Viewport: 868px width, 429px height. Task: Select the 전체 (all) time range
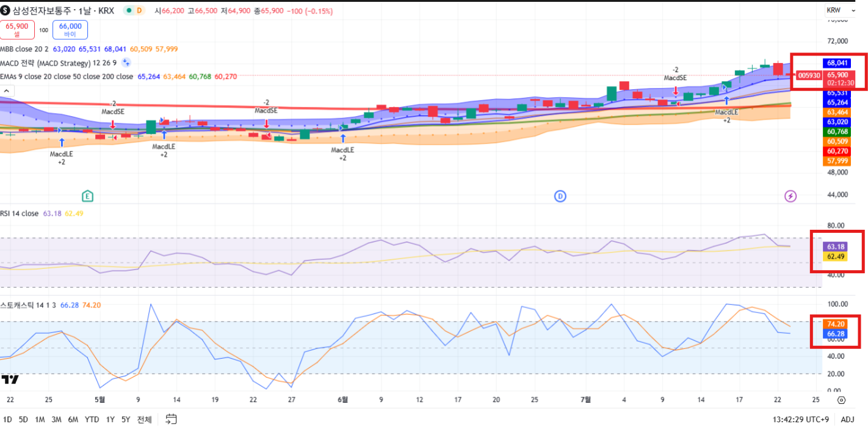click(x=144, y=419)
